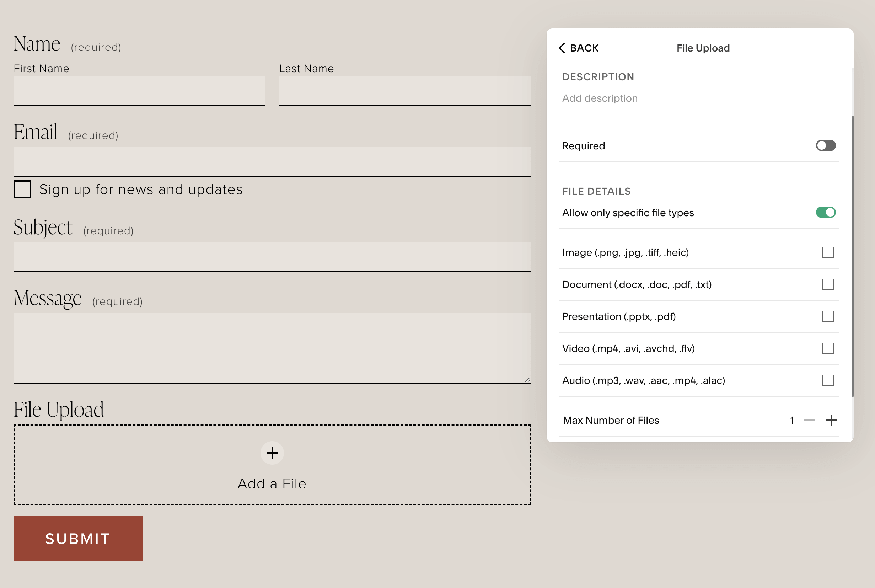Check the Document file type box
This screenshot has width=875, height=588.
point(828,285)
